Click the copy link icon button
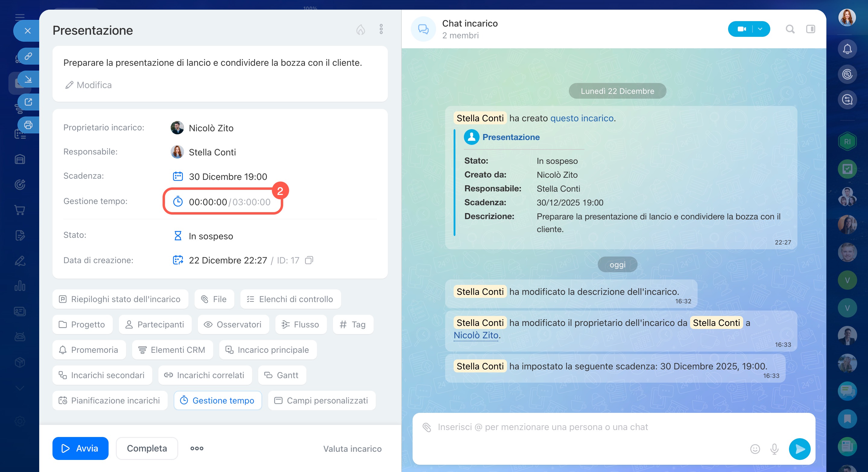Screen dimensions: 868x472 point(28,56)
